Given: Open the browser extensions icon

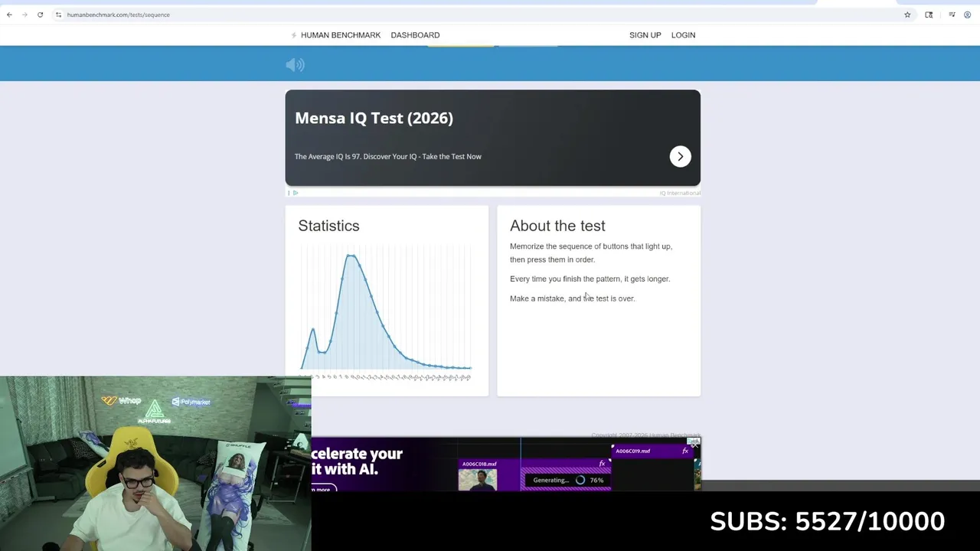Looking at the screenshot, I should click(929, 15).
